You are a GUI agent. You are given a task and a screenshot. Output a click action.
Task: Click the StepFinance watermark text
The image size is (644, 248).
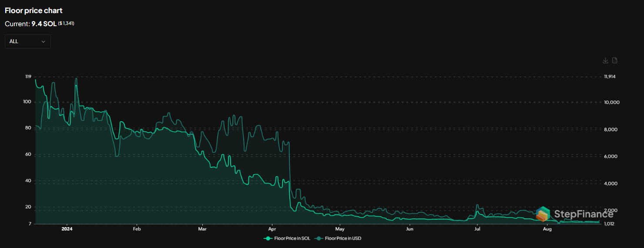[x=583, y=214]
